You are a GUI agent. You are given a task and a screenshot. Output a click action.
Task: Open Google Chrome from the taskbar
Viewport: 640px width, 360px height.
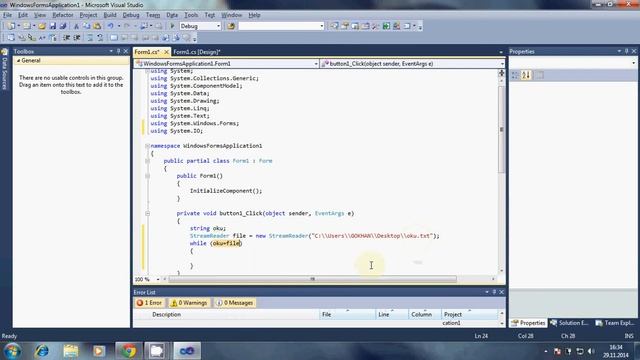click(x=128, y=351)
